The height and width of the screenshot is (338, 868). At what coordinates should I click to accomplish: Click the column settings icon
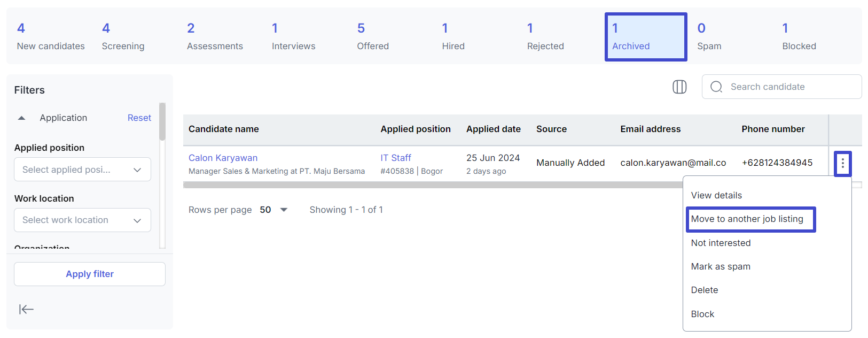(679, 87)
